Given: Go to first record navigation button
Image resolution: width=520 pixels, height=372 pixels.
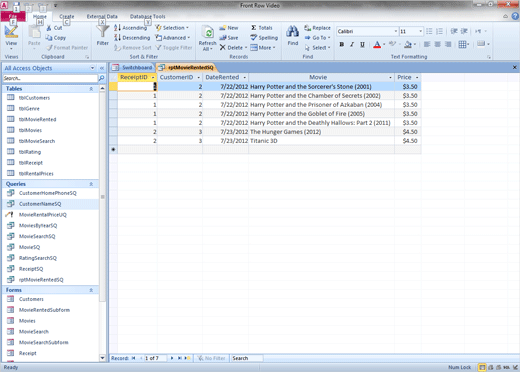Looking at the screenshot, I should (x=134, y=358).
